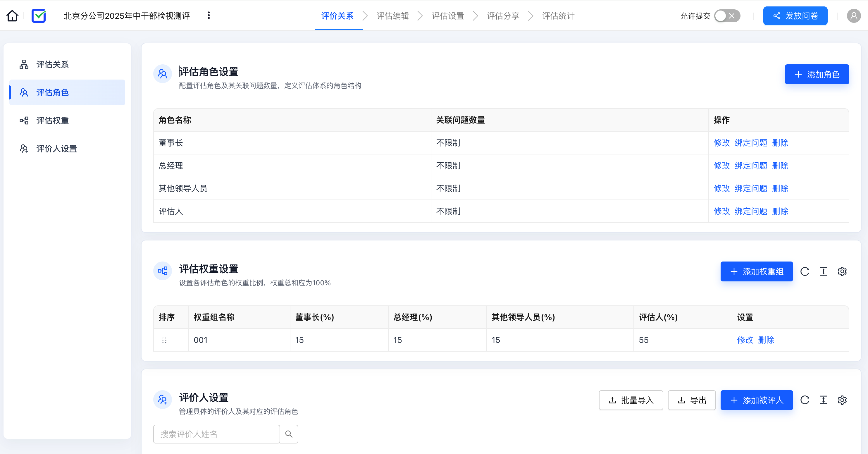
Task: Select 评估角色 in the sidebar
Action: (x=67, y=92)
